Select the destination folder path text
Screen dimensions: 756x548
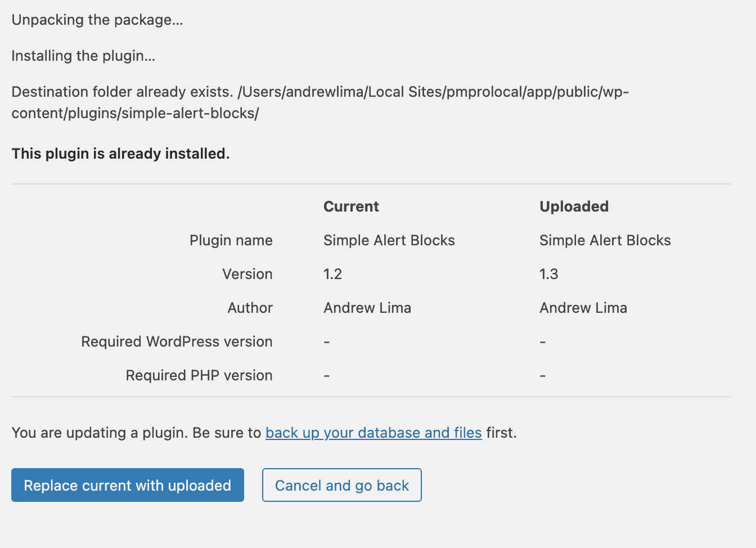click(x=320, y=102)
